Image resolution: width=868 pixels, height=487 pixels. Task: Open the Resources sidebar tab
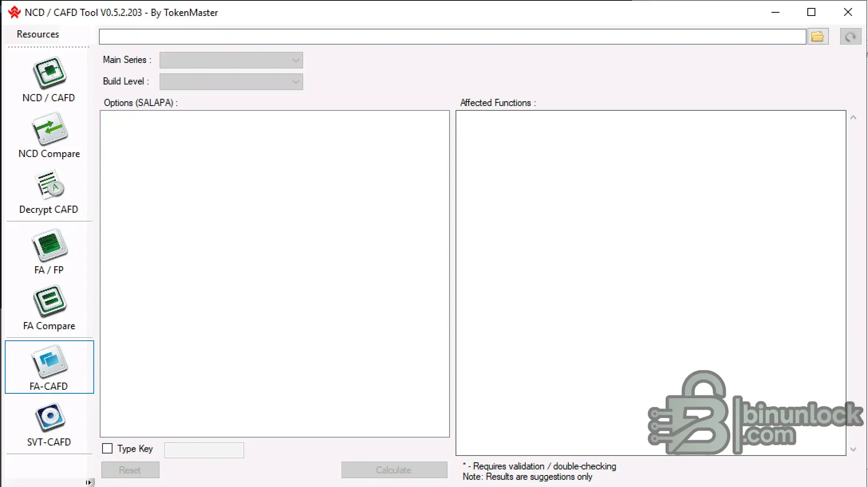(x=38, y=34)
